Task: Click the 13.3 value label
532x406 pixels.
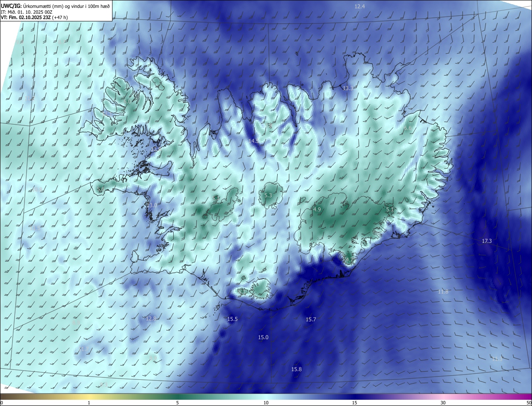Action: (x=348, y=88)
